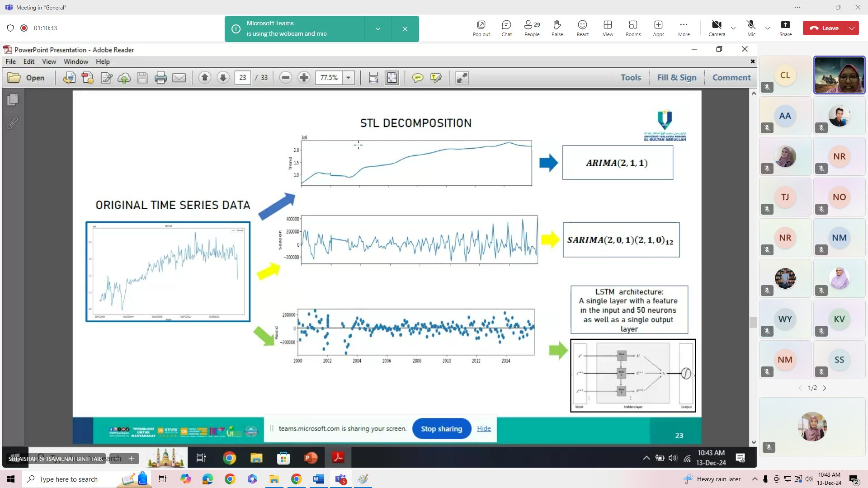
Task: Open the React emoji options
Action: click(x=582, y=28)
